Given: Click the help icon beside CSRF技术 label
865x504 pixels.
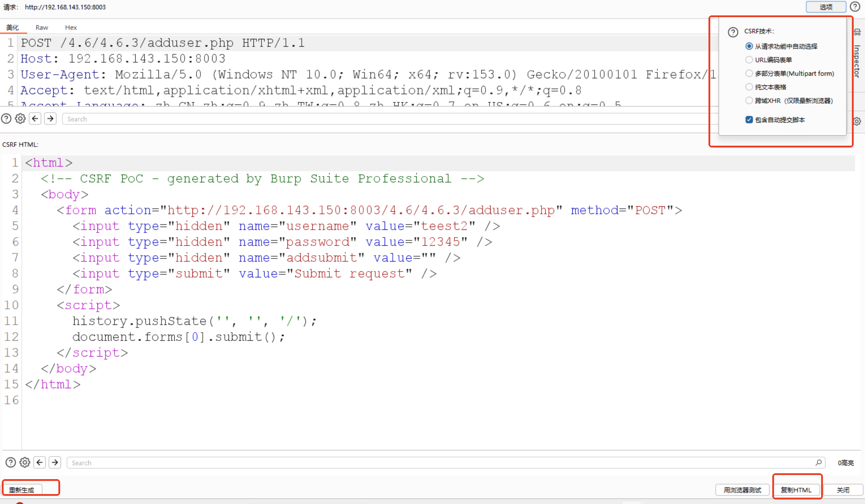Looking at the screenshot, I should tap(733, 32).
